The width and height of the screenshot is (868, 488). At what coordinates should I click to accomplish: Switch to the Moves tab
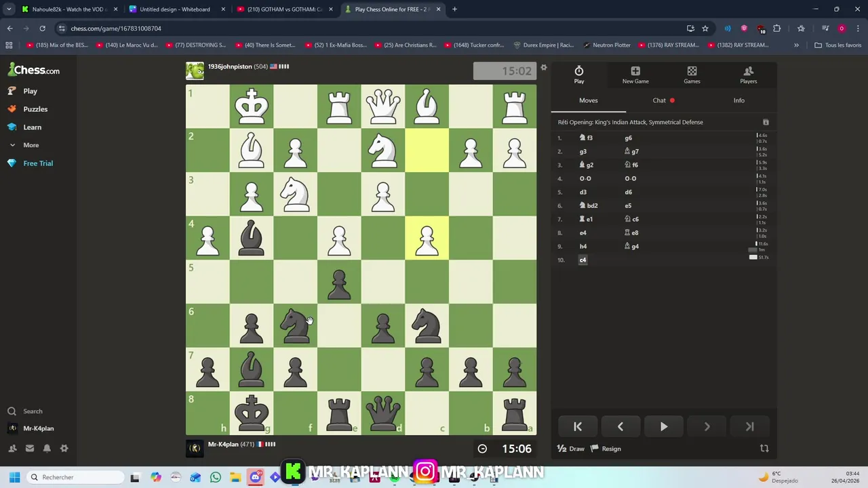[589, 100]
